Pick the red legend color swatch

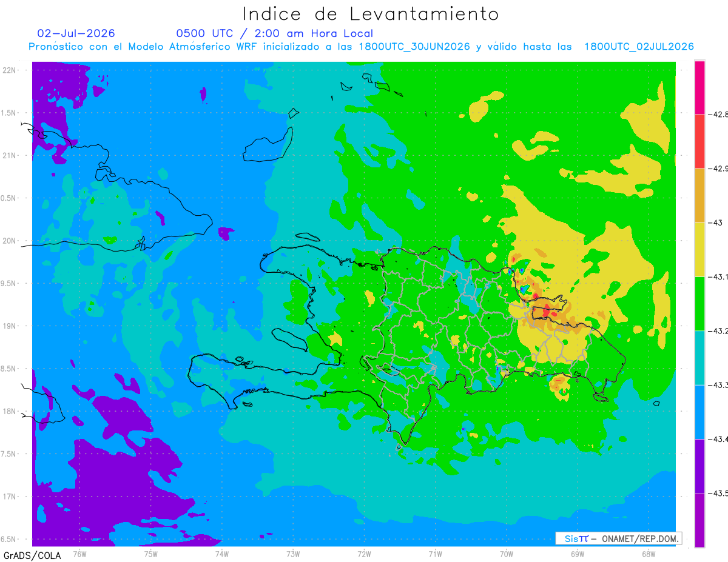pos(699,141)
